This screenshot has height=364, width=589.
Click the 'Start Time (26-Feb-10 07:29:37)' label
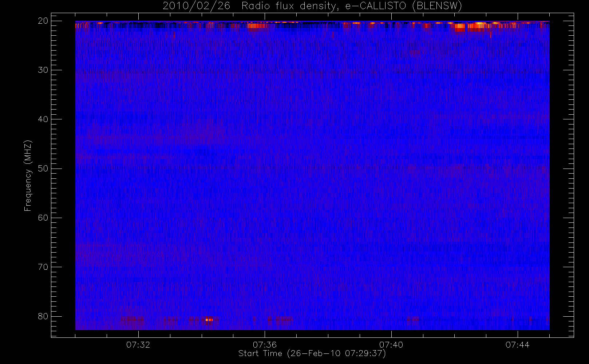click(x=312, y=353)
